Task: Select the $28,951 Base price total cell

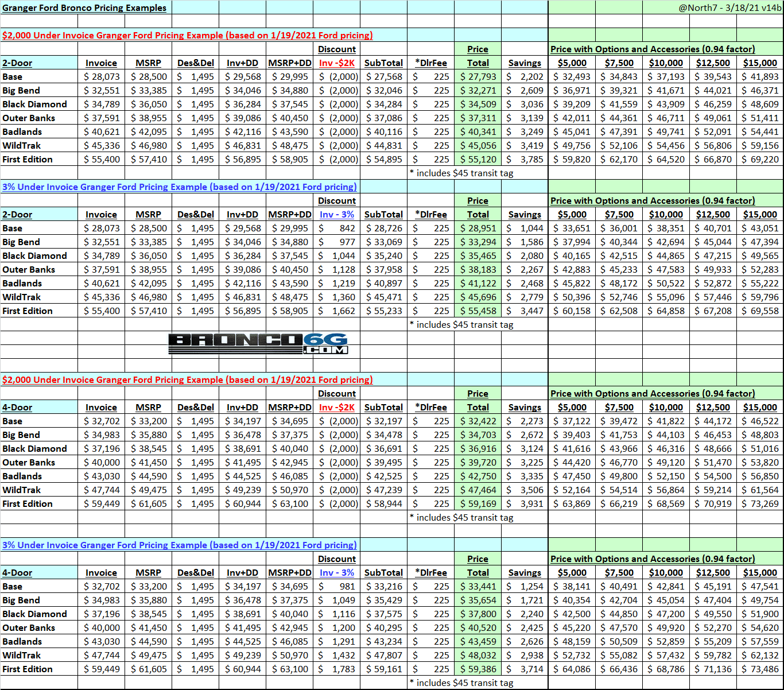Action: point(478,228)
